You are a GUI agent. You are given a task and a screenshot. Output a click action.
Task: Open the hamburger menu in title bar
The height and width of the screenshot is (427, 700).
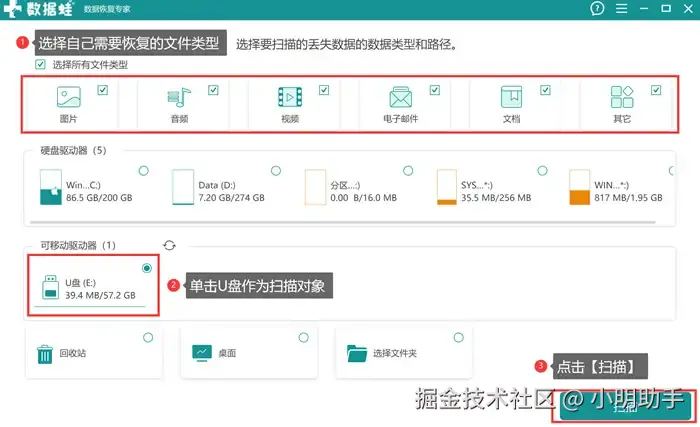(x=621, y=8)
